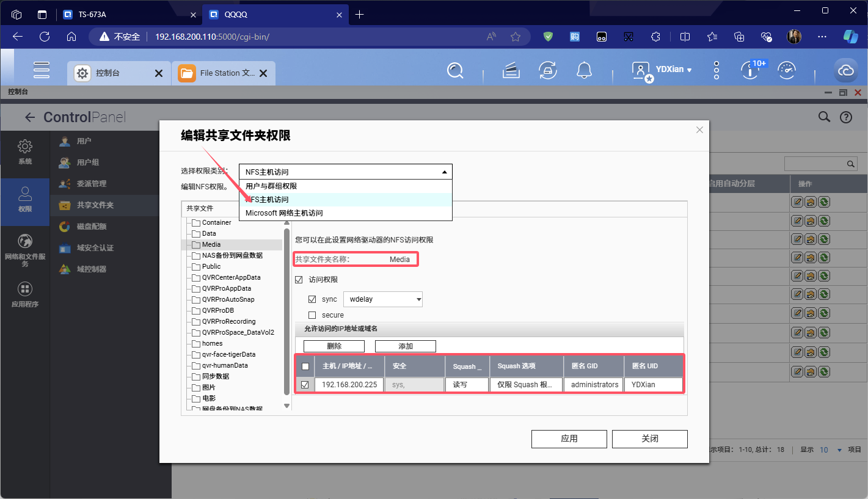Open the QTS main menu hamburger icon
The height and width of the screenshot is (499, 868).
pyautogui.click(x=42, y=70)
